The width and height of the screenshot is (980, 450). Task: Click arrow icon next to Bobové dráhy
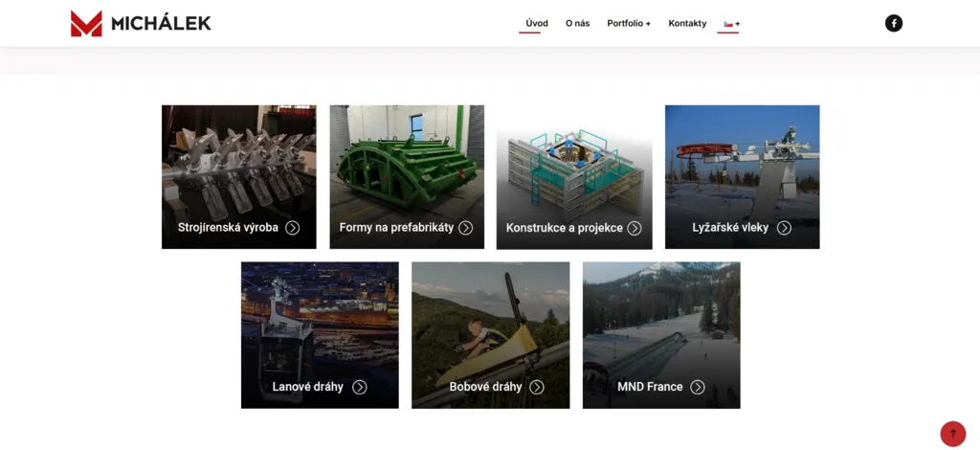coord(537,387)
